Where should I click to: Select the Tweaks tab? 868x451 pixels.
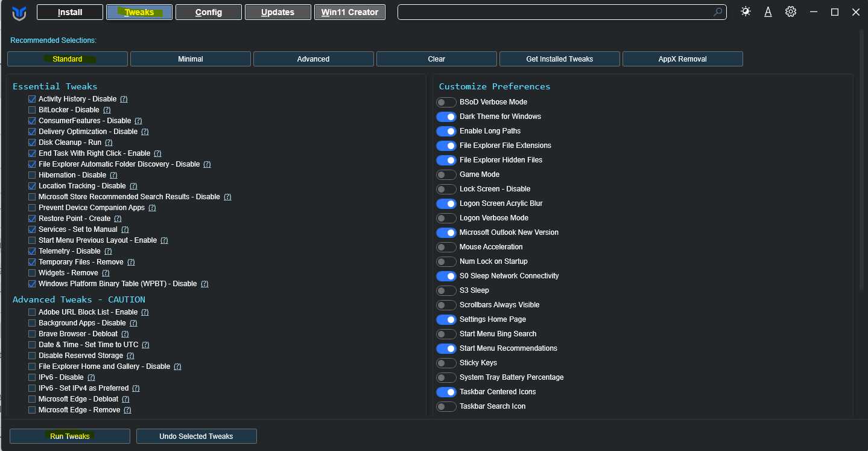click(139, 12)
